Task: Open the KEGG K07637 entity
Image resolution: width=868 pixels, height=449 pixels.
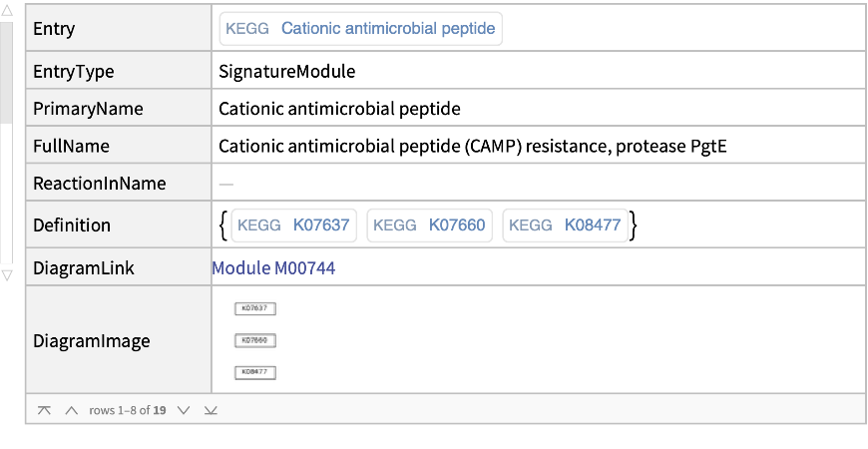Action: [x=293, y=225]
